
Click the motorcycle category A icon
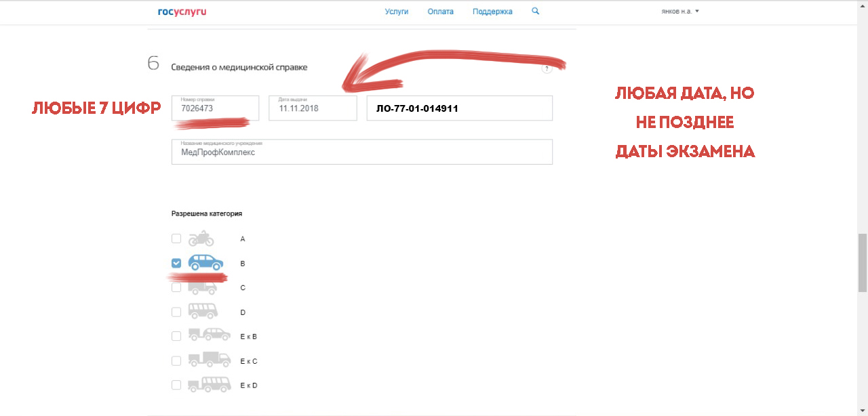point(201,238)
